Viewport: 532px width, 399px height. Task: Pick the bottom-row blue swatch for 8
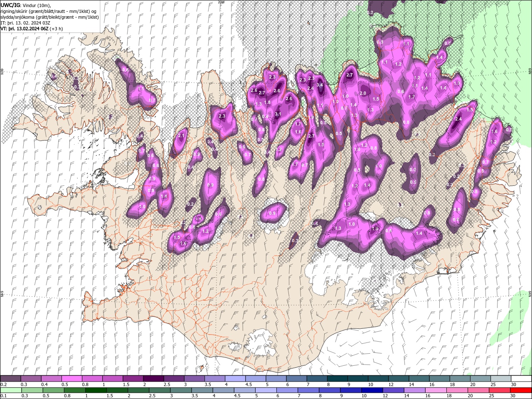pos(330,390)
